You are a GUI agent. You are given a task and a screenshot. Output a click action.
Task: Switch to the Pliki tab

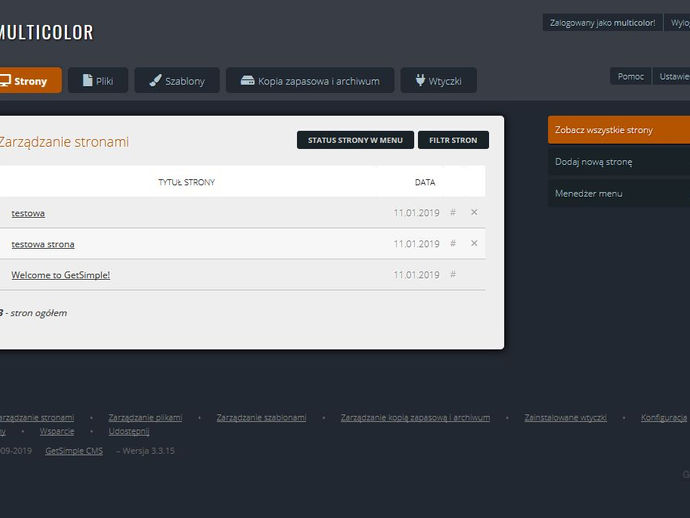tap(98, 81)
